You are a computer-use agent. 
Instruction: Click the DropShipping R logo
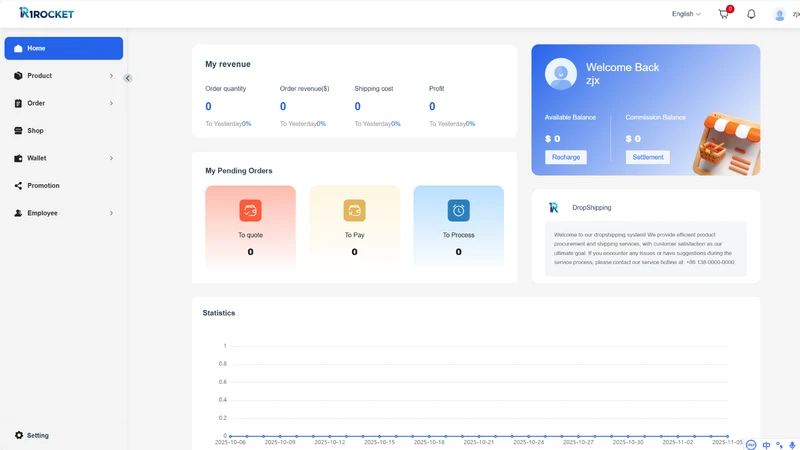pos(554,208)
